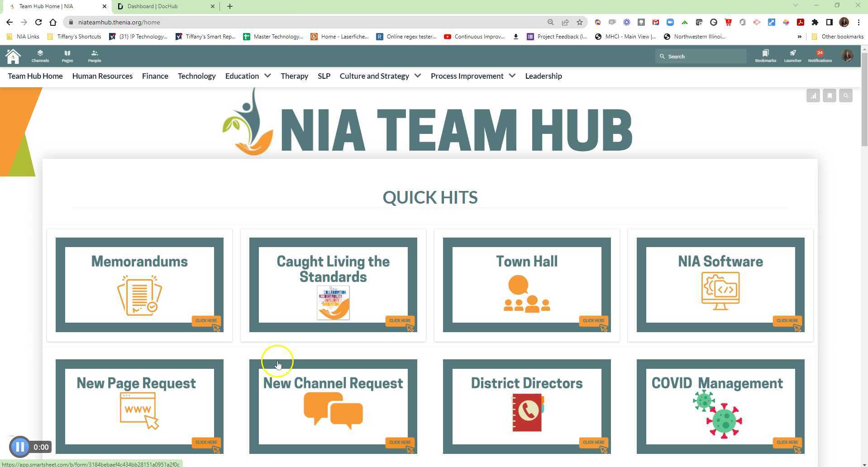The image size is (868, 467).
Task: Click CLICK HERE on the Memorandums card
Action: pyautogui.click(x=206, y=321)
